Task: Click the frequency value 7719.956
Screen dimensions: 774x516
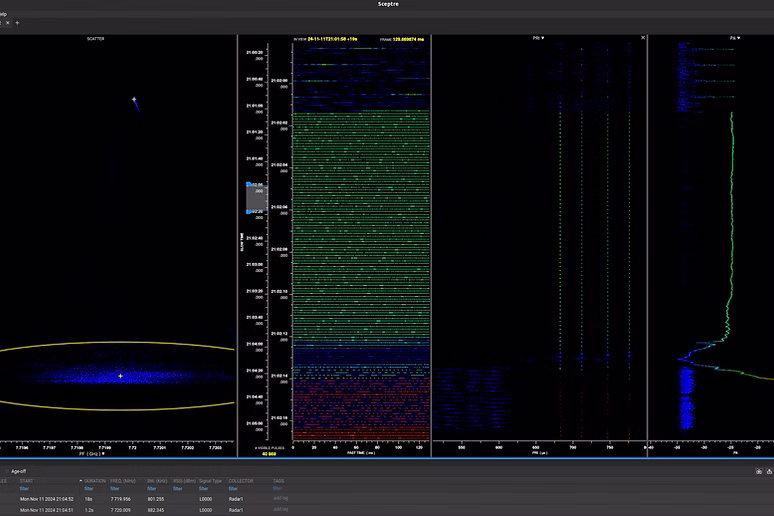Action: coord(120,499)
